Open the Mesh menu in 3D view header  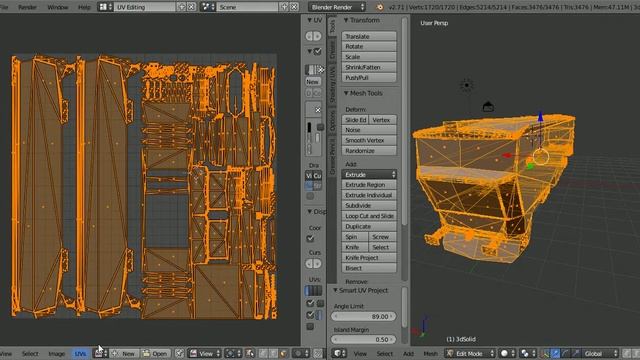click(x=430, y=353)
